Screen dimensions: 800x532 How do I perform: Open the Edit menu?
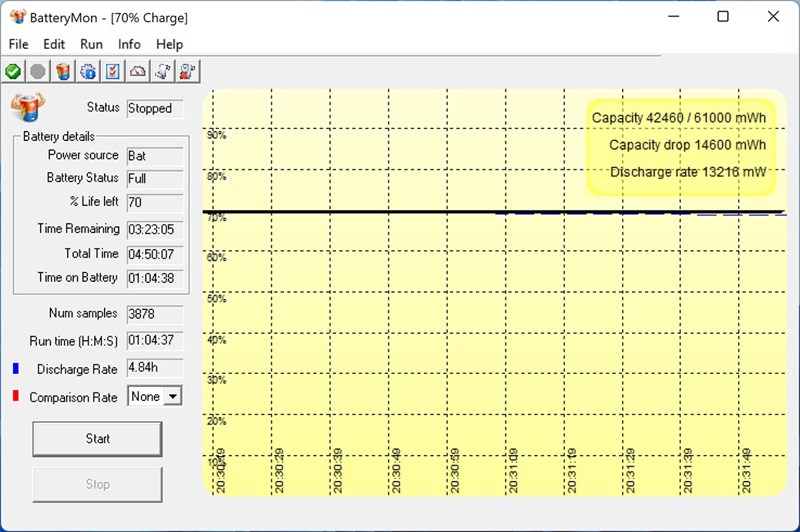54,44
